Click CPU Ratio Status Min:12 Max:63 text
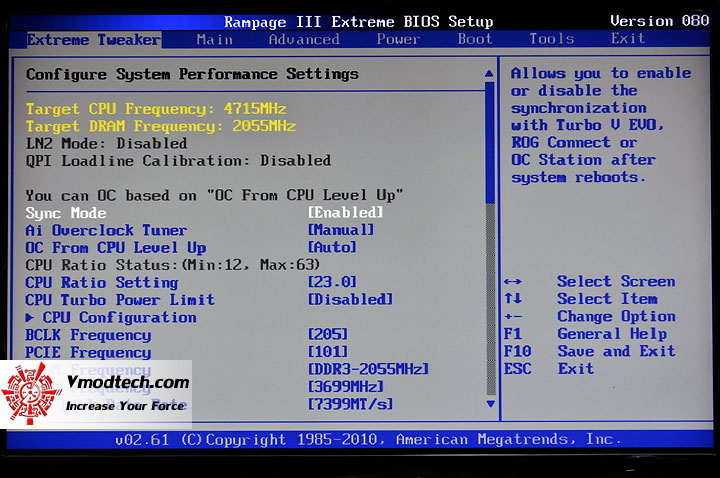This screenshot has height=478, width=720. click(x=173, y=265)
